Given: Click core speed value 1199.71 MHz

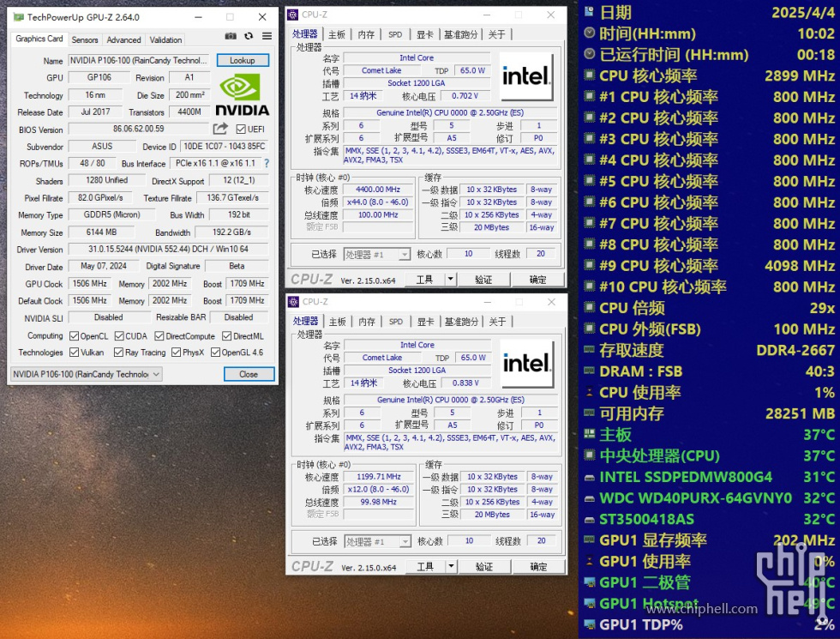Looking at the screenshot, I should point(378,477).
